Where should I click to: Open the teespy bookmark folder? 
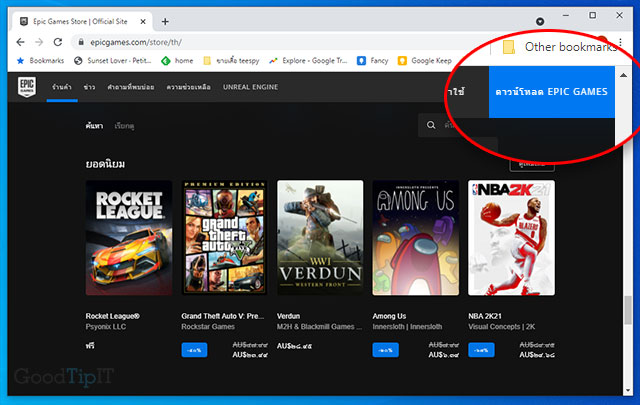[231, 60]
